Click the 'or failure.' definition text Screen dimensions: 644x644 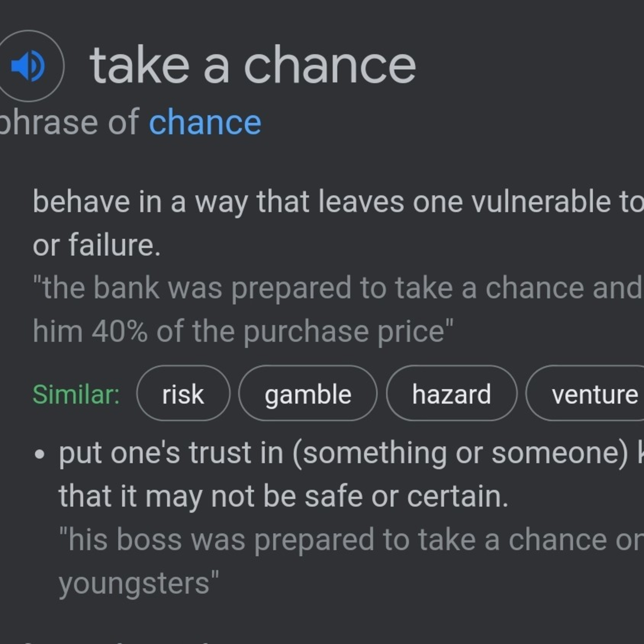pyautogui.click(x=97, y=245)
